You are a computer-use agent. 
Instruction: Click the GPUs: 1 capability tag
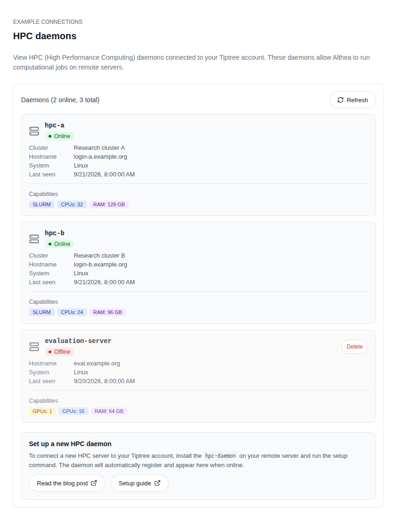(x=43, y=411)
